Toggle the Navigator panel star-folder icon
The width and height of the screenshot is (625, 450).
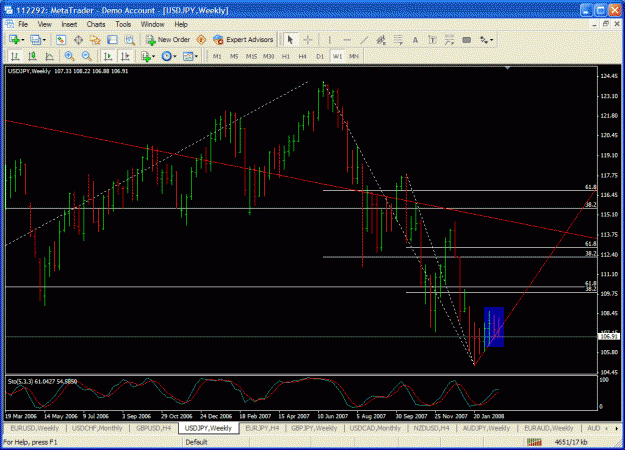click(95, 40)
